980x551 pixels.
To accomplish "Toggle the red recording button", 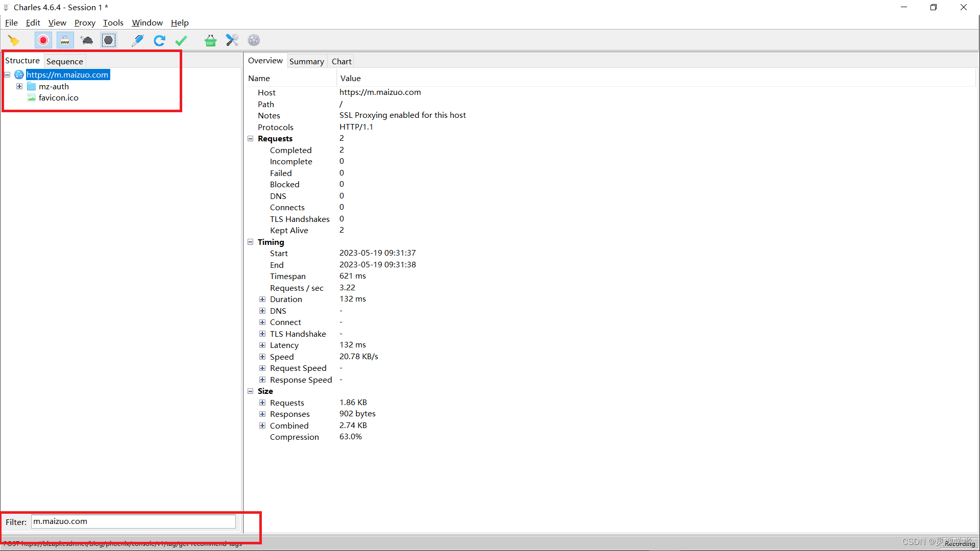I will click(x=43, y=40).
